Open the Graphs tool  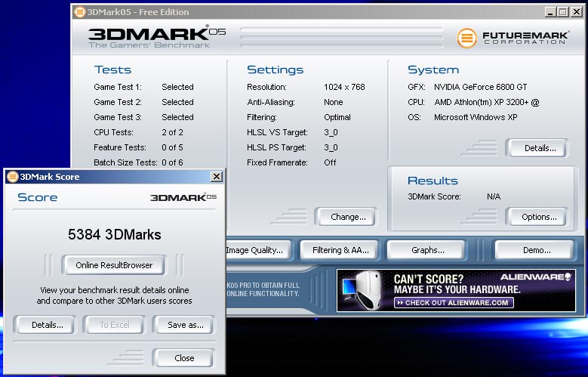[427, 250]
